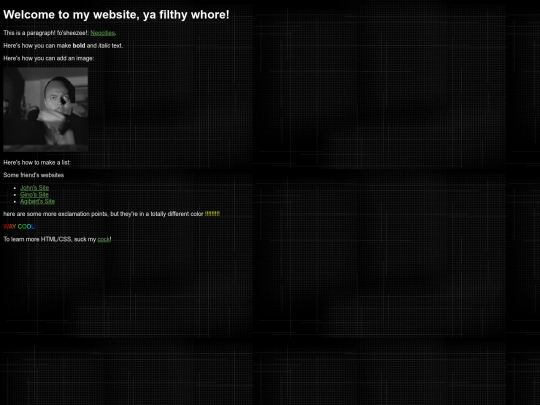Click the yellow exclamation points
Image resolution: width=540 pixels, height=405 pixels.
coord(212,214)
